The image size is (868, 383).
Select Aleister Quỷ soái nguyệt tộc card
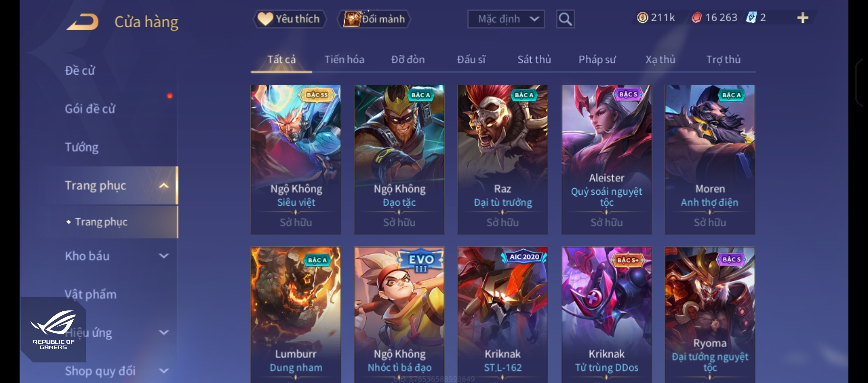(x=606, y=160)
